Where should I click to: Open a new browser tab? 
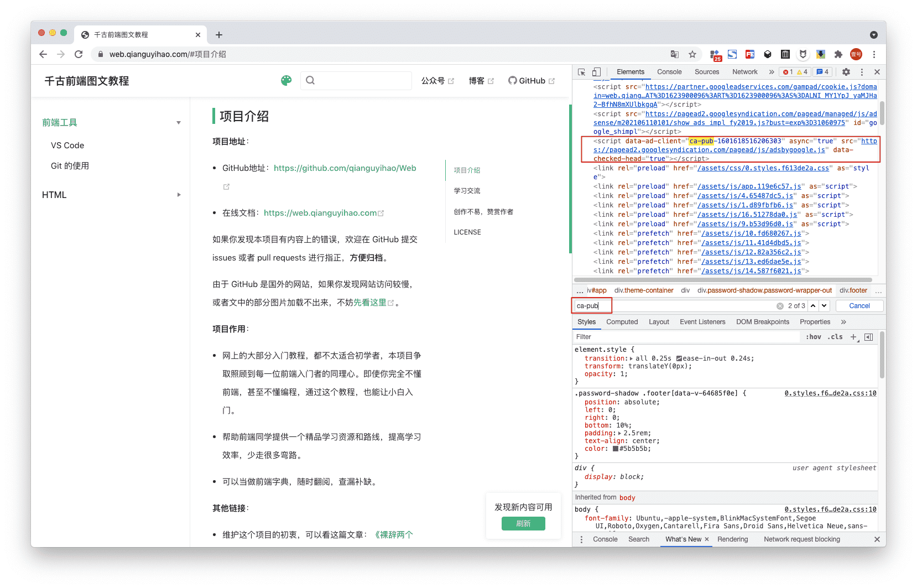219,35
